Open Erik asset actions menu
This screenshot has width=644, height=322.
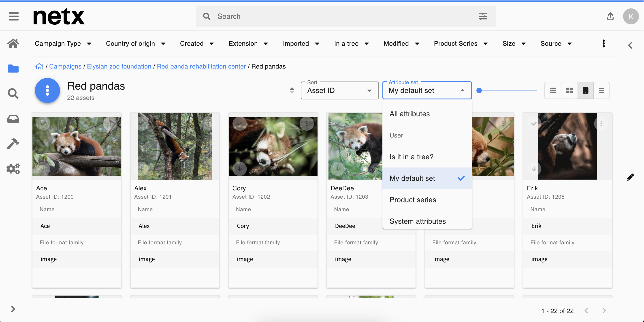click(x=601, y=123)
